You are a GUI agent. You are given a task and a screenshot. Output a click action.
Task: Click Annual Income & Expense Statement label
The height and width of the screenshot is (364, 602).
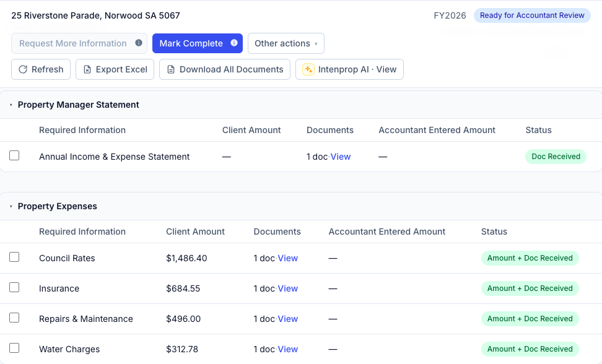pos(115,157)
